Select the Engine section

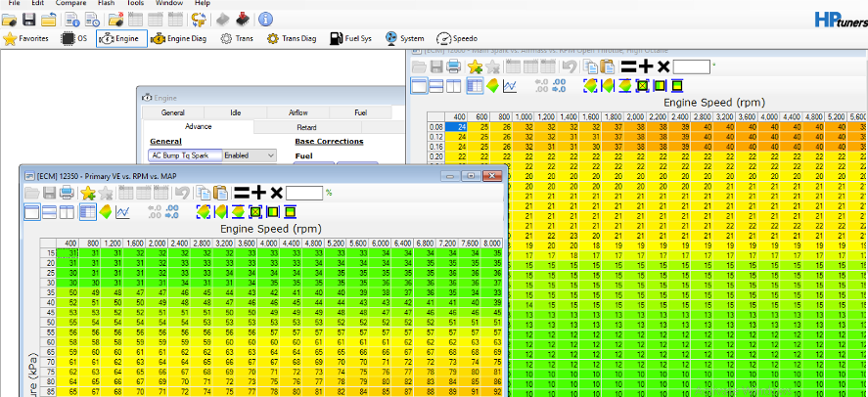(x=121, y=39)
